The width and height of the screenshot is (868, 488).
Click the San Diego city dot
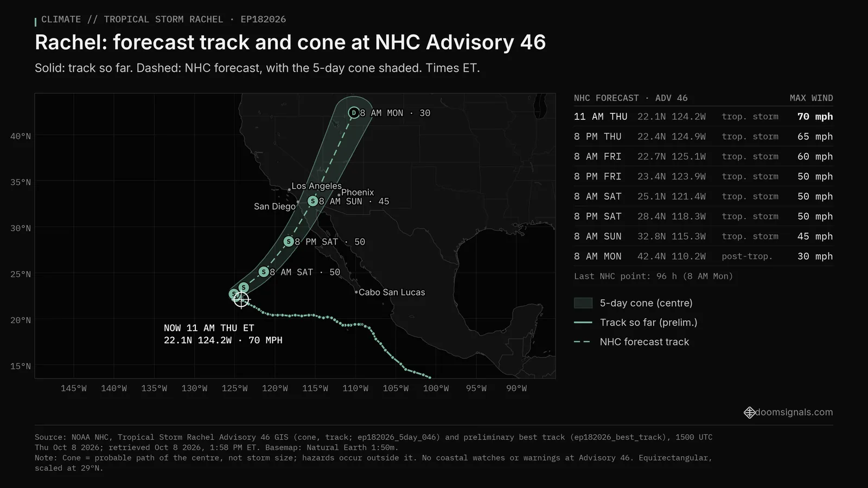click(x=298, y=202)
